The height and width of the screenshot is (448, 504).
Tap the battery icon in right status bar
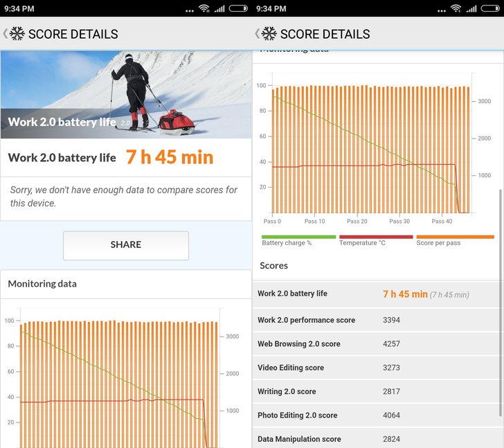point(490,8)
